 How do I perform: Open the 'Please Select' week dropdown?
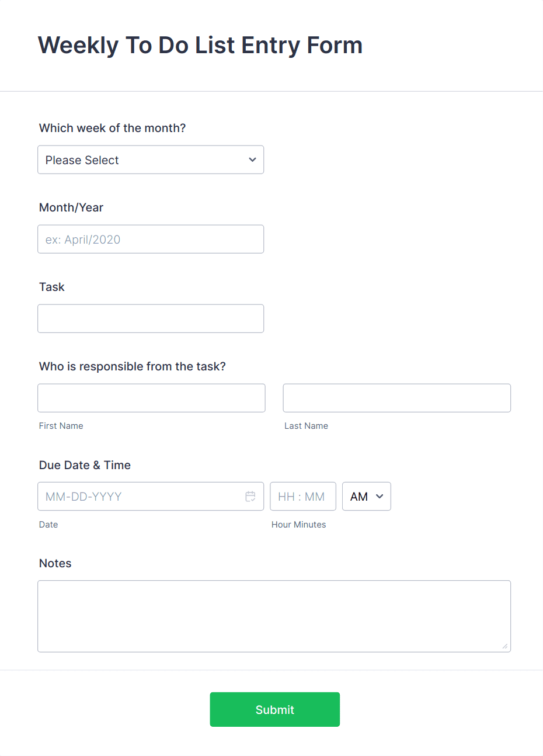(x=151, y=159)
